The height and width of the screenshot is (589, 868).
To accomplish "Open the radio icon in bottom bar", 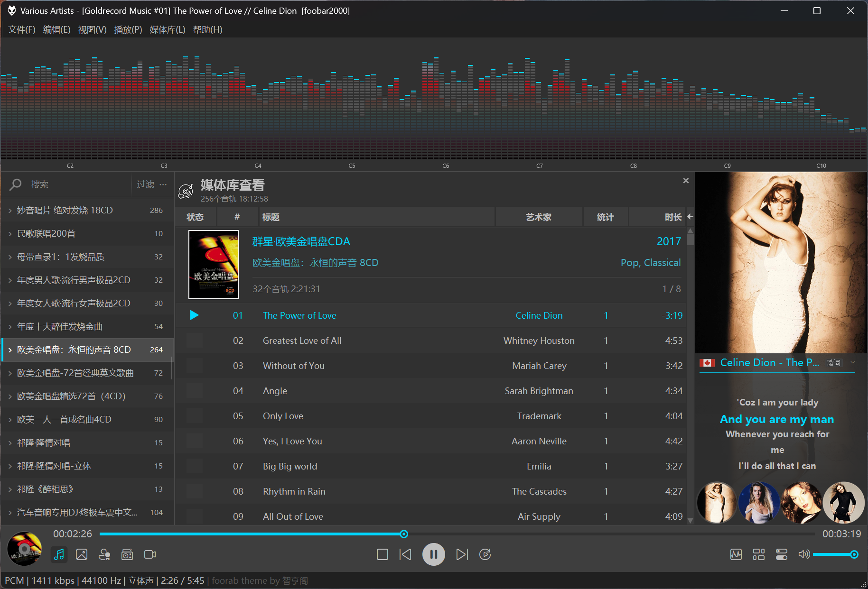I will click(x=127, y=554).
